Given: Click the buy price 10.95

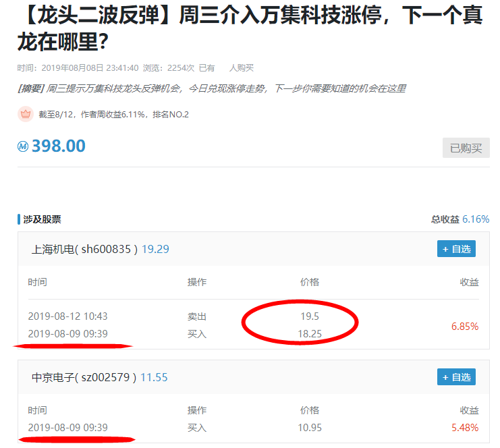Looking at the screenshot, I should coord(310,428).
